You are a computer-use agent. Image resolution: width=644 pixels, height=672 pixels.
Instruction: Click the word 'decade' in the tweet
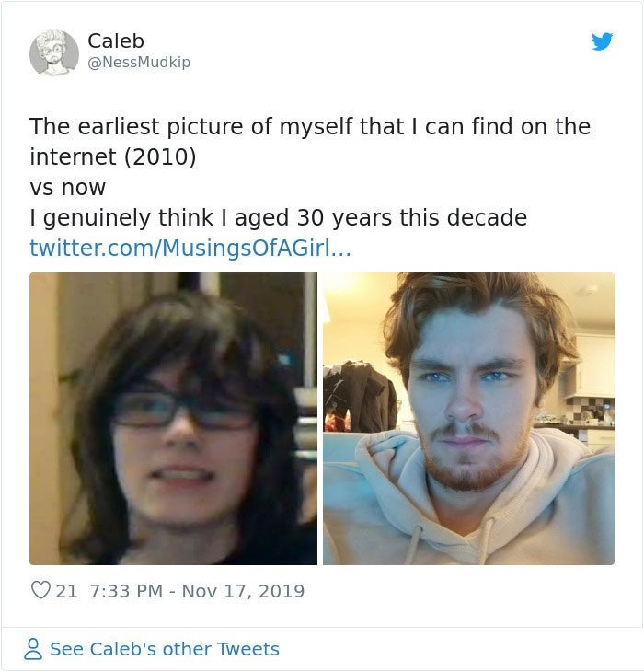pyautogui.click(x=487, y=217)
